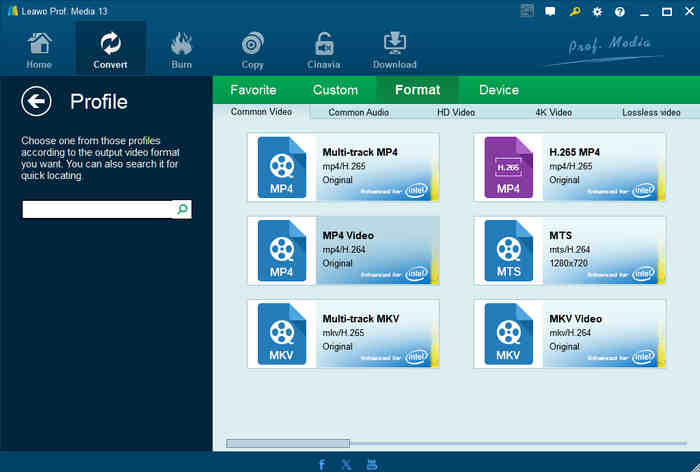The height and width of the screenshot is (472, 700).
Task: Switch to the Convert module
Action: [110, 51]
